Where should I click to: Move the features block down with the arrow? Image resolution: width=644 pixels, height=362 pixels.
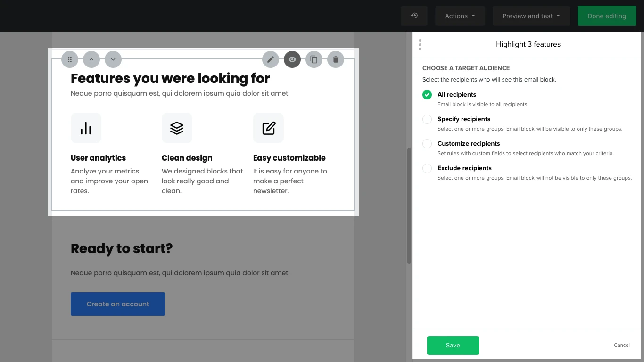pyautogui.click(x=113, y=59)
